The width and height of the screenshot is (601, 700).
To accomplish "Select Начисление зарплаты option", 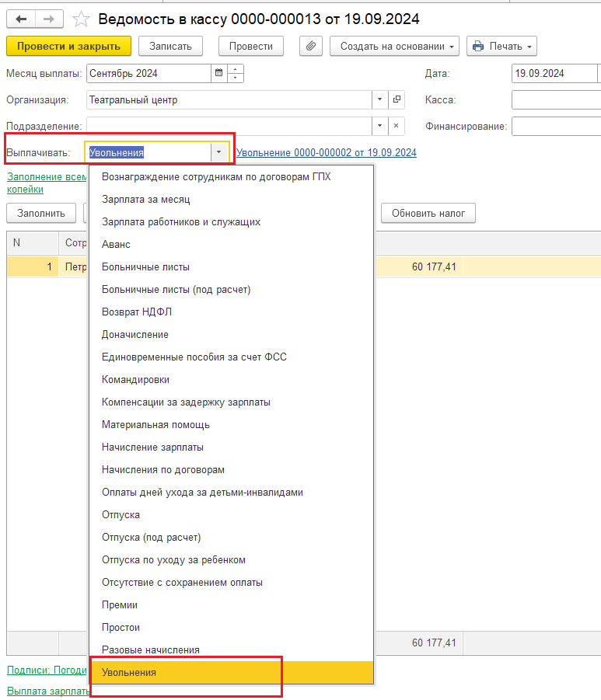I will point(232,447).
